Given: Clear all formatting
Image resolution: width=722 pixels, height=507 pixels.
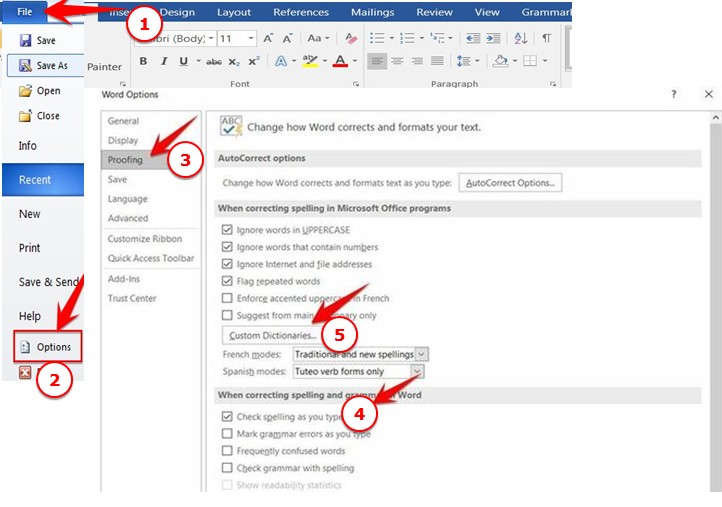Looking at the screenshot, I should coord(351,38).
